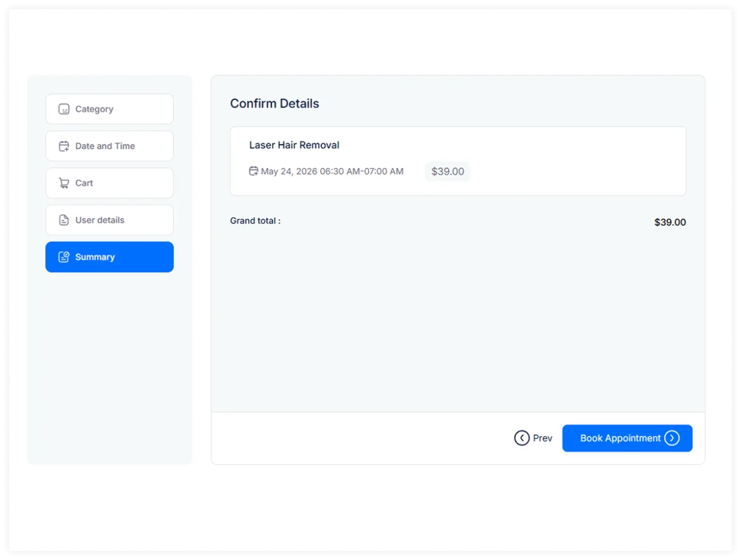
Task: Open the Category step
Action: tap(109, 109)
